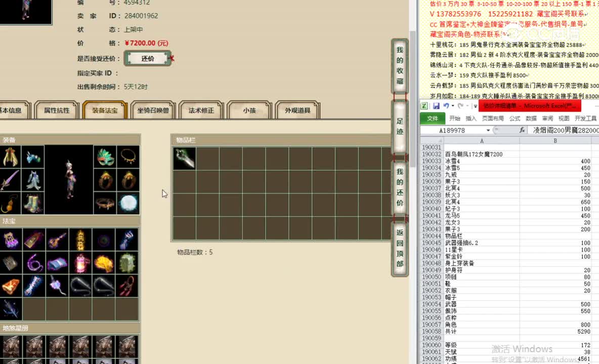Open the Excel 公式 ribbon tab
The height and width of the screenshot is (364, 599).
tap(515, 118)
